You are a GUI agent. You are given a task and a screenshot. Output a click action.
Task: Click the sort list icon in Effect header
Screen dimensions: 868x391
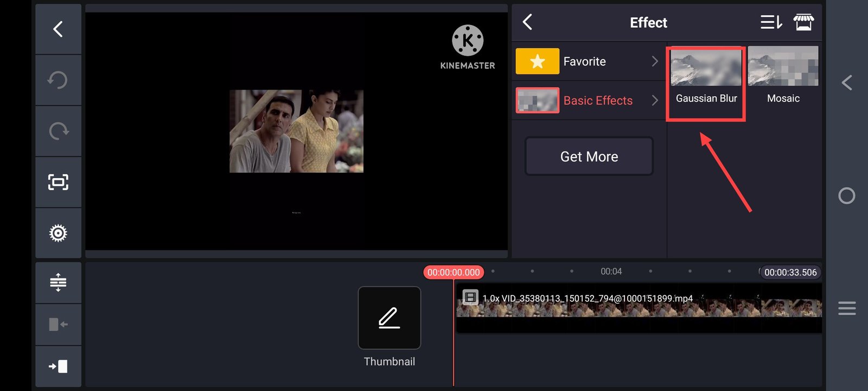(x=771, y=23)
